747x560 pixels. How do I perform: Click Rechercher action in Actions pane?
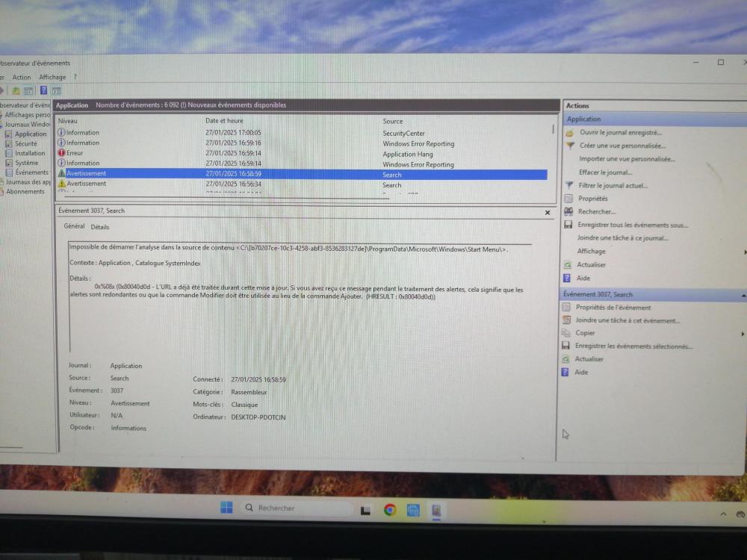[x=596, y=212]
